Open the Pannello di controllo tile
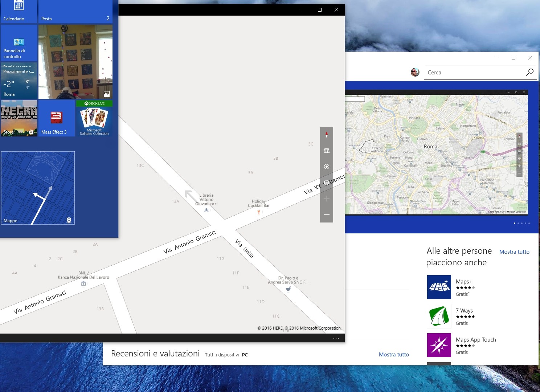 pos(19,43)
